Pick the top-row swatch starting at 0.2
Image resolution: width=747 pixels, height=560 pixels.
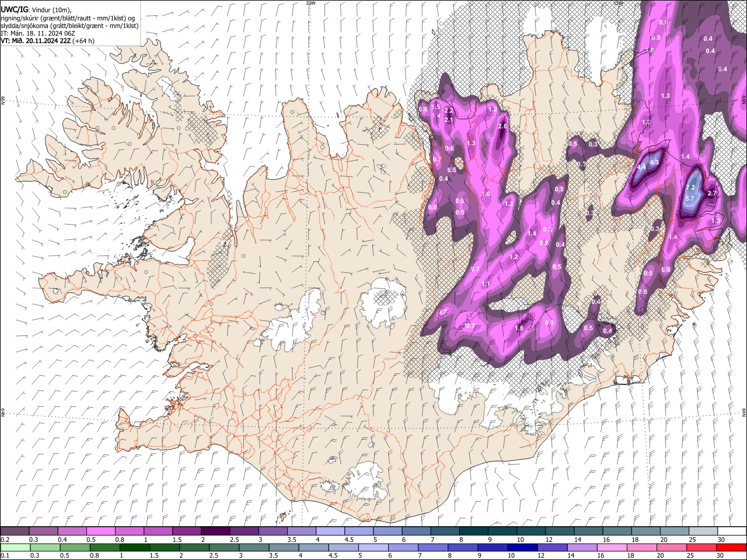tap(15, 531)
